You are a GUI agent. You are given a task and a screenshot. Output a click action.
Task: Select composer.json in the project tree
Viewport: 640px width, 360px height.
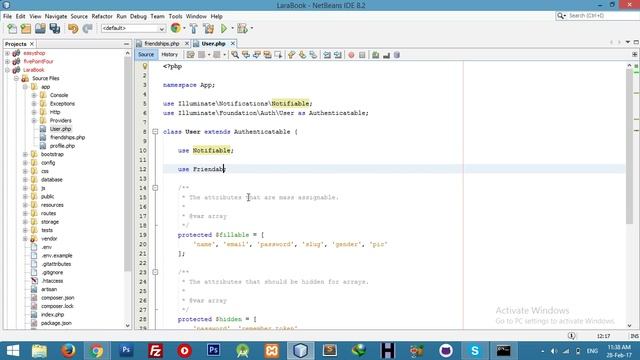58,298
